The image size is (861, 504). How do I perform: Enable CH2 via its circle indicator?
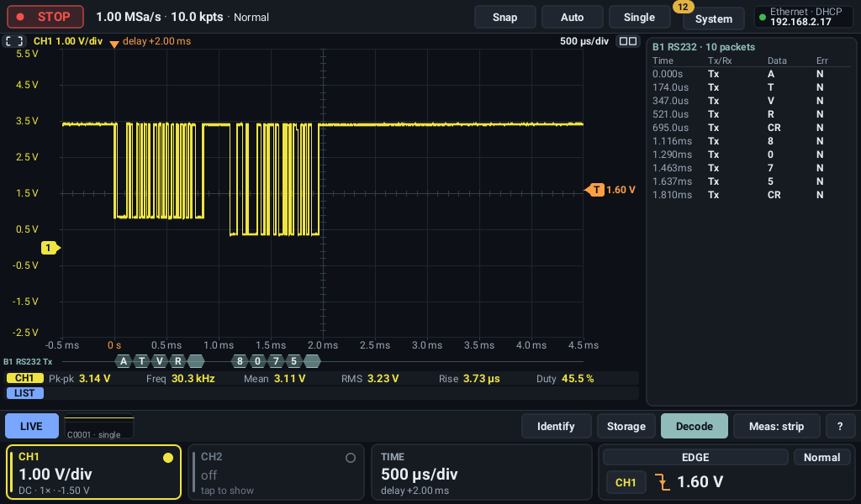pos(351,458)
